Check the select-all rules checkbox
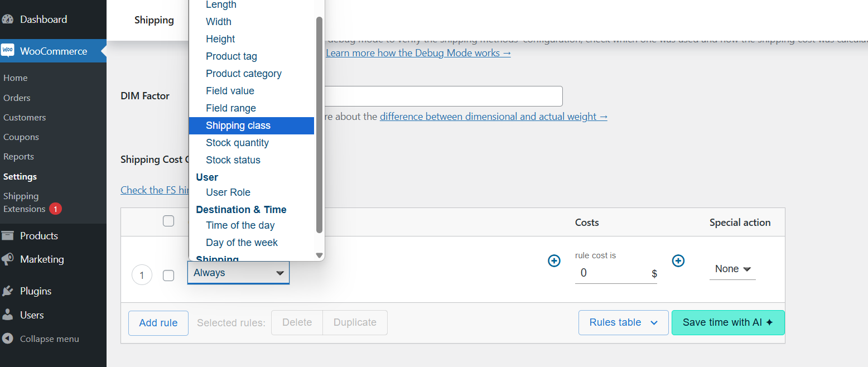 pyautogui.click(x=168, y=221)
